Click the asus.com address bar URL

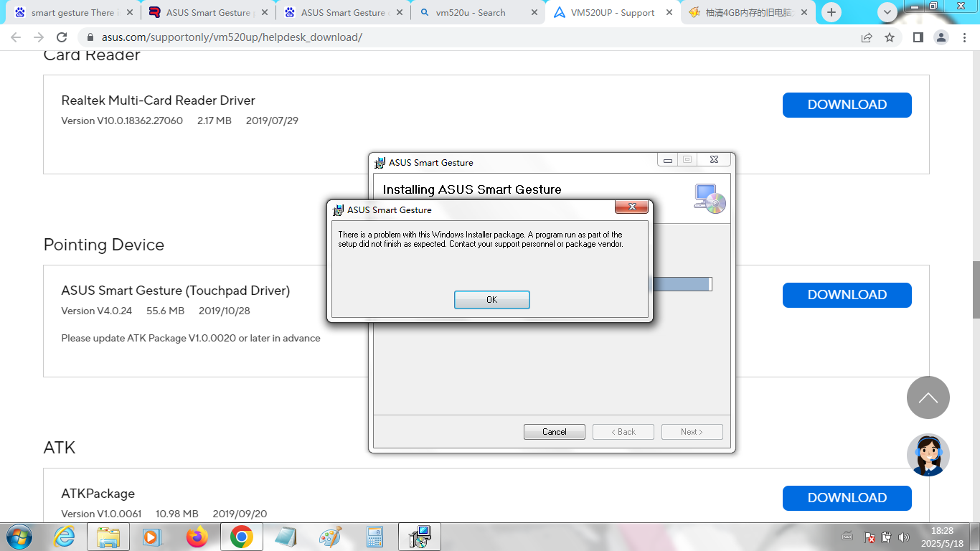(232, 37)
